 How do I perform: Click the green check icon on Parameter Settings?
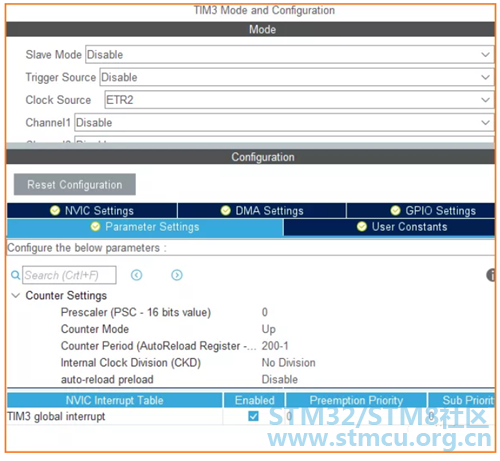coord(95,227)
